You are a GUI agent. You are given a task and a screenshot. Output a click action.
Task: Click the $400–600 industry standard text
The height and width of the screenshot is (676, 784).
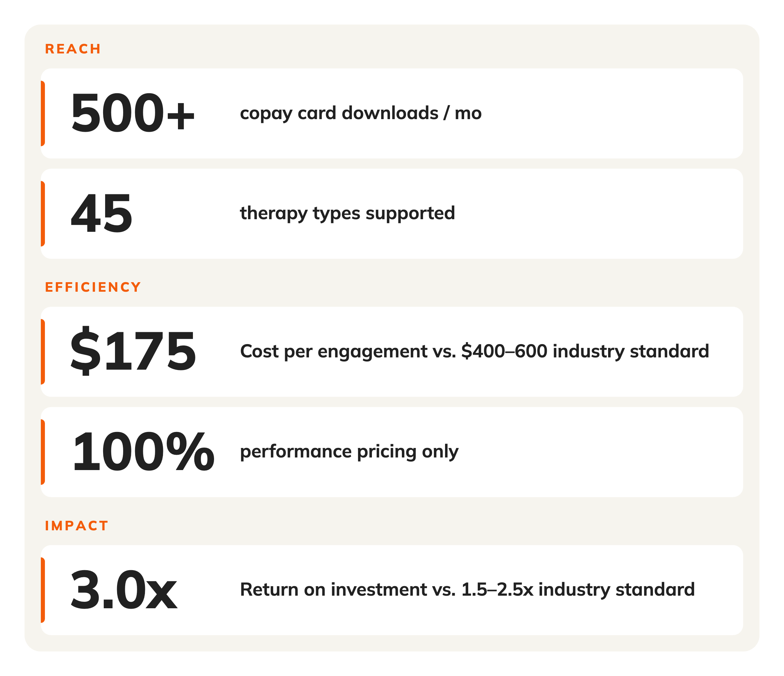pyautogui.click(x=585, y=351)
